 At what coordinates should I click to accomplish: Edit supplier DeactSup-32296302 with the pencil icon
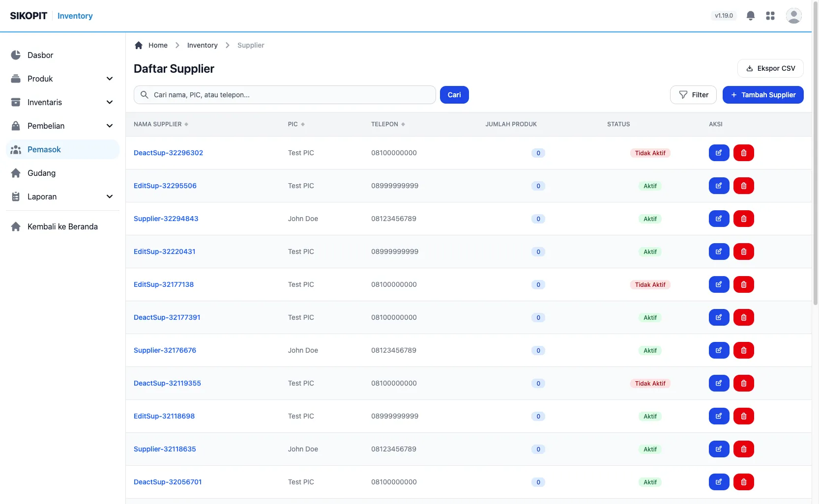(x=719, y=153)
